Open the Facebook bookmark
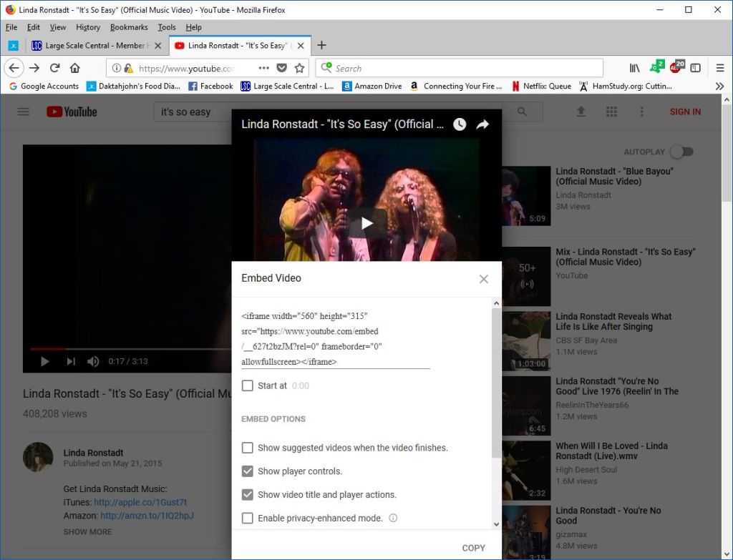Screen dimensions: 733x560 coord(210,86)
